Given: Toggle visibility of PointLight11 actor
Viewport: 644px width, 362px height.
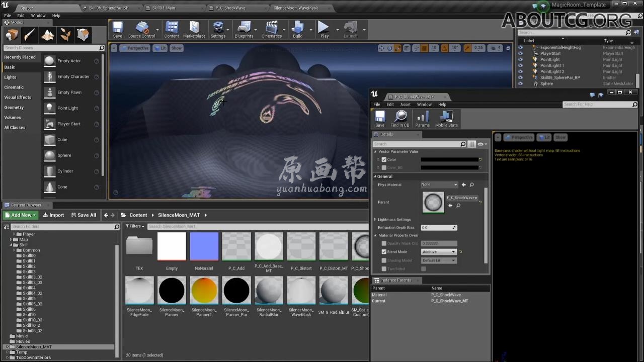Looking at the screenshot, I should [520, 65].
